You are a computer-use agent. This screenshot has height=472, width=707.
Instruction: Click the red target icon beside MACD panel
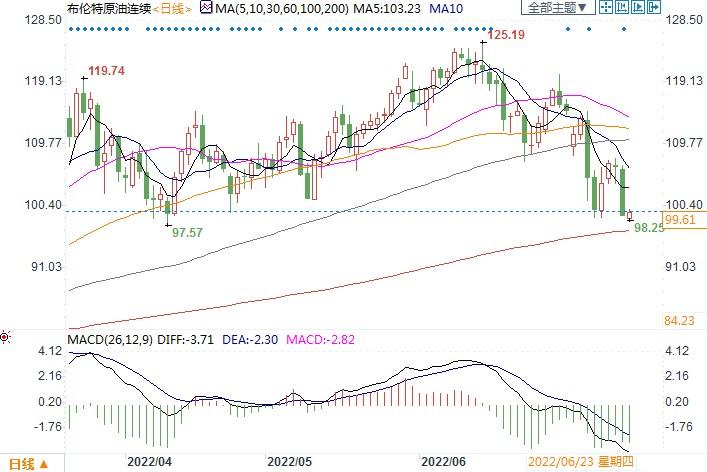pyautogui.click(x=5, y=337)
